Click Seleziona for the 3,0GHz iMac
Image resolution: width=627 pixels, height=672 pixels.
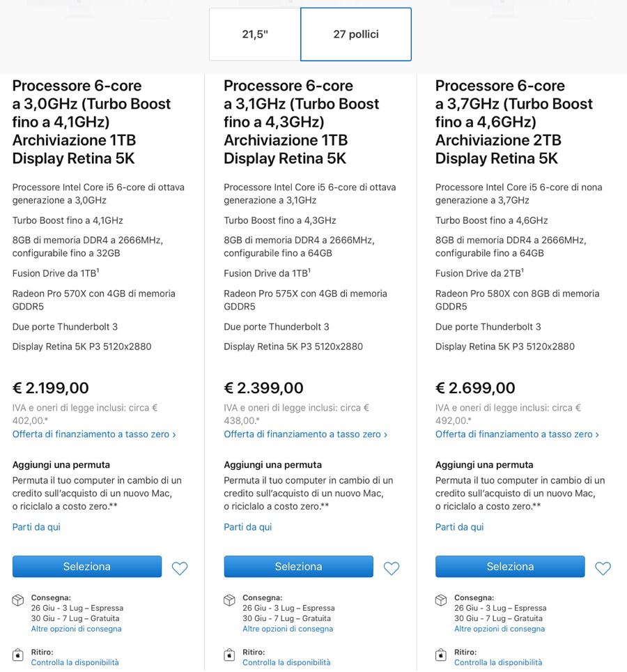point(86,567)
